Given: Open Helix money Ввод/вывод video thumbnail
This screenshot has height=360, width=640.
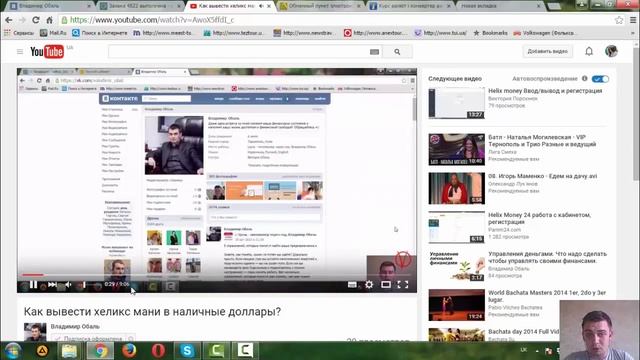Looking at the screenshot, I should click(457, 103).
